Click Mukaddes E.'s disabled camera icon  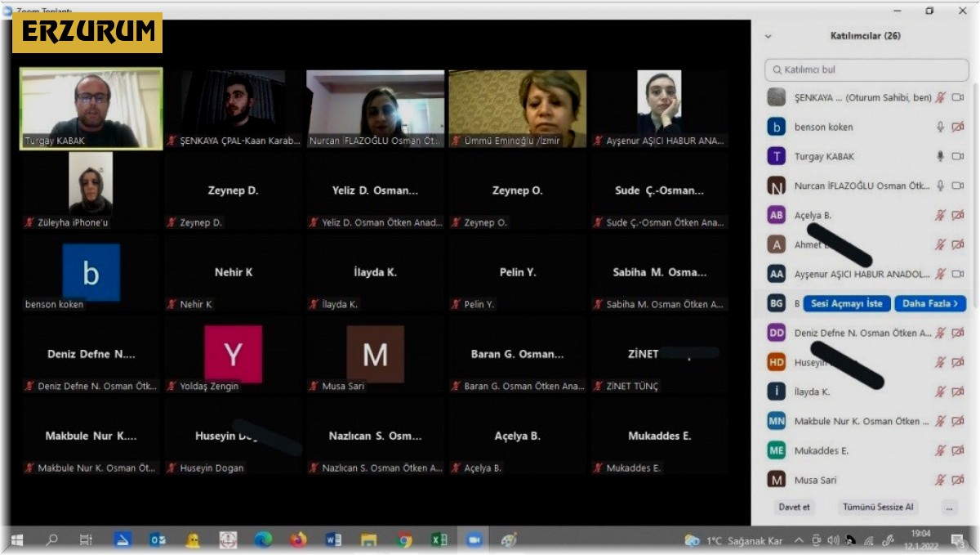[958, 450]
